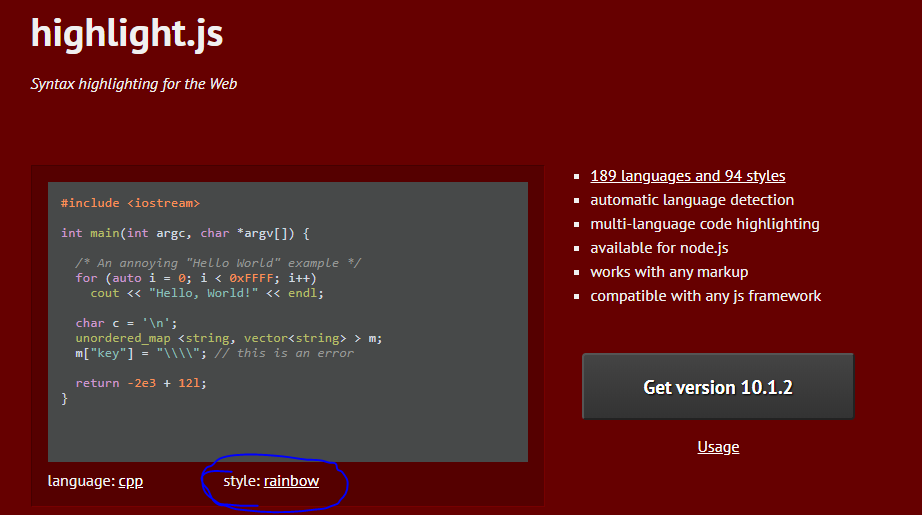Open the '189 languages and 94 styles' link
922x515 pixels.
(x=687, y=176)
